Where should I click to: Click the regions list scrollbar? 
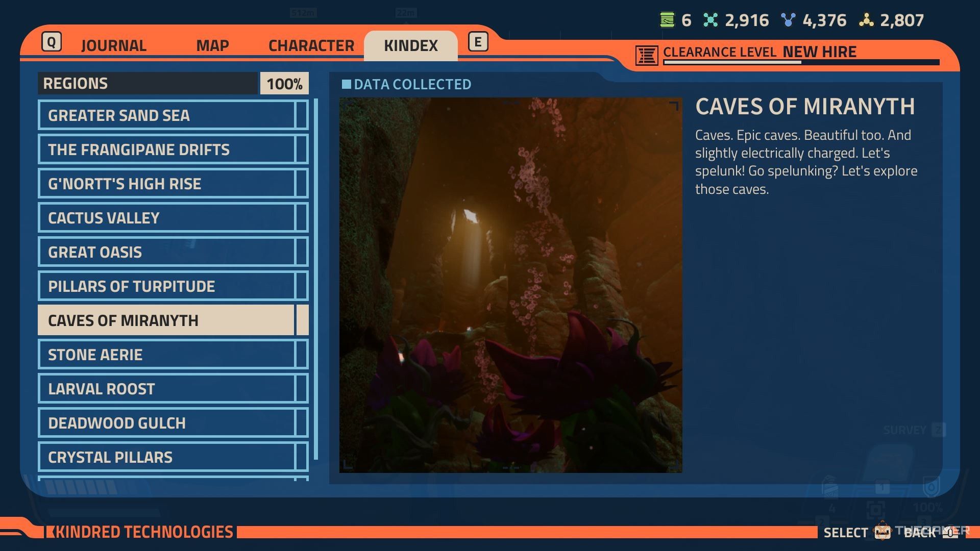coord(316,278)
